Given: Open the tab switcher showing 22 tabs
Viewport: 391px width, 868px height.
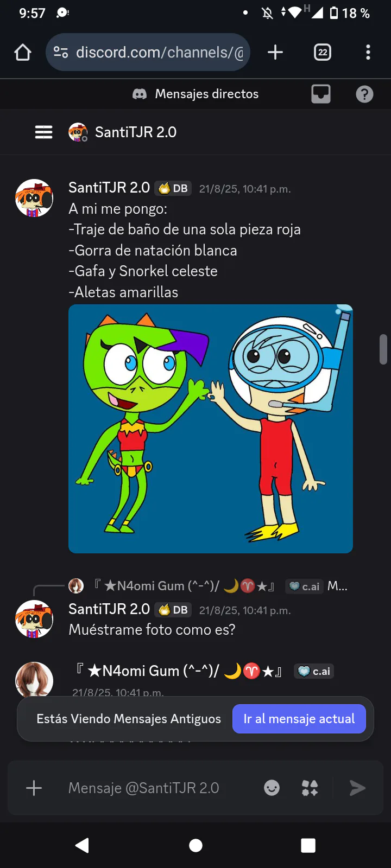Looking at the screenshot, I should point(323,52).
